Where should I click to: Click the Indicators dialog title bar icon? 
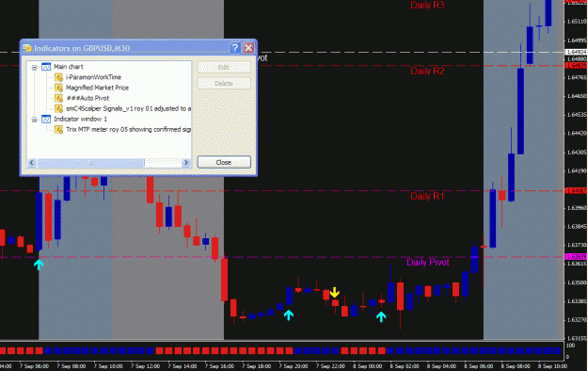(x=27, y=48)
